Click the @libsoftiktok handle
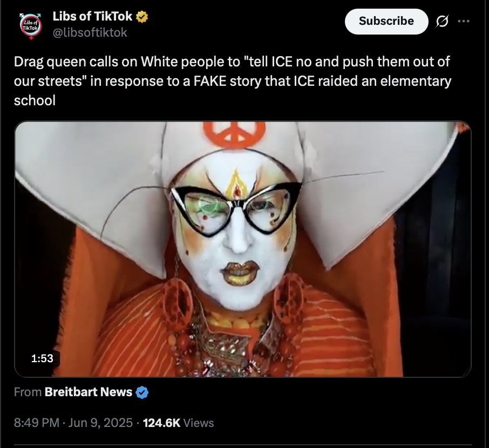The width and height of the screenshot is (489, 448). click(90, 32)
